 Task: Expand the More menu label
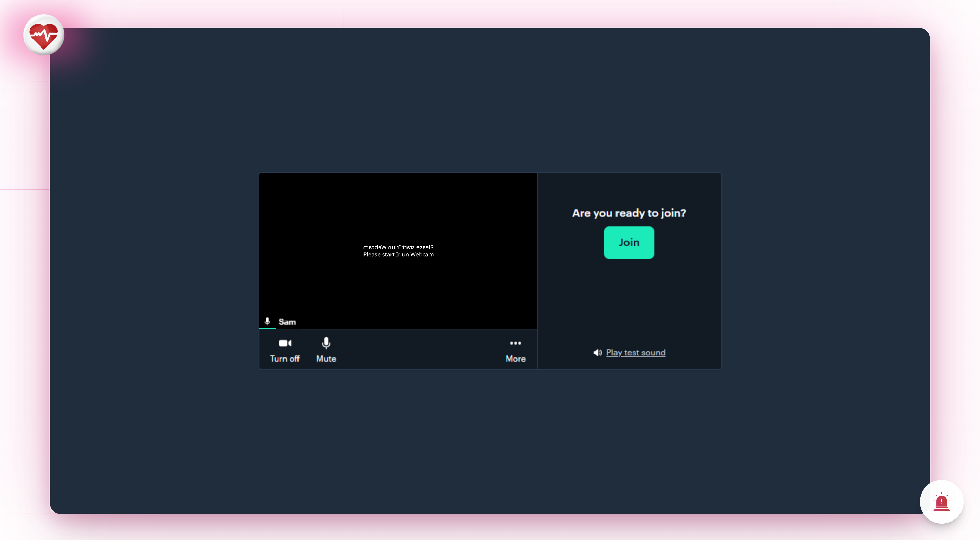point(516,359)
